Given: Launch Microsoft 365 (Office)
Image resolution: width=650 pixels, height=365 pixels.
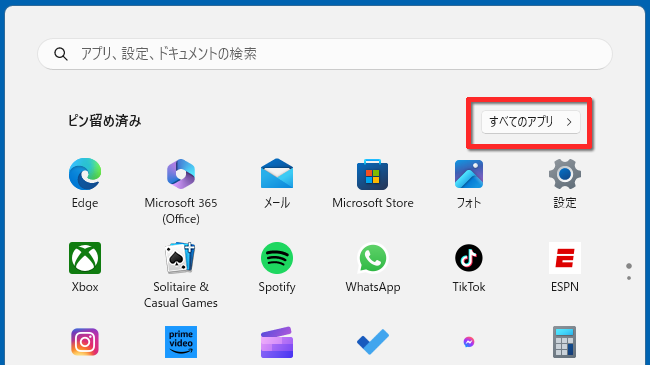Looking at the screenshot, I should [181, 174].
